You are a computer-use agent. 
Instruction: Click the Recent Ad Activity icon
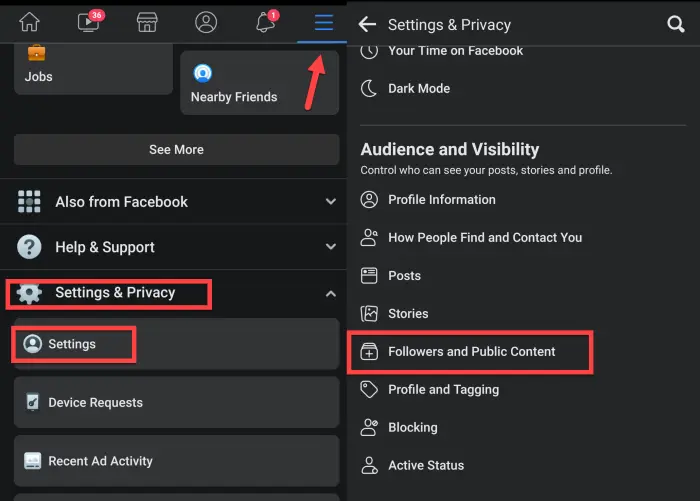coord(33,461)
